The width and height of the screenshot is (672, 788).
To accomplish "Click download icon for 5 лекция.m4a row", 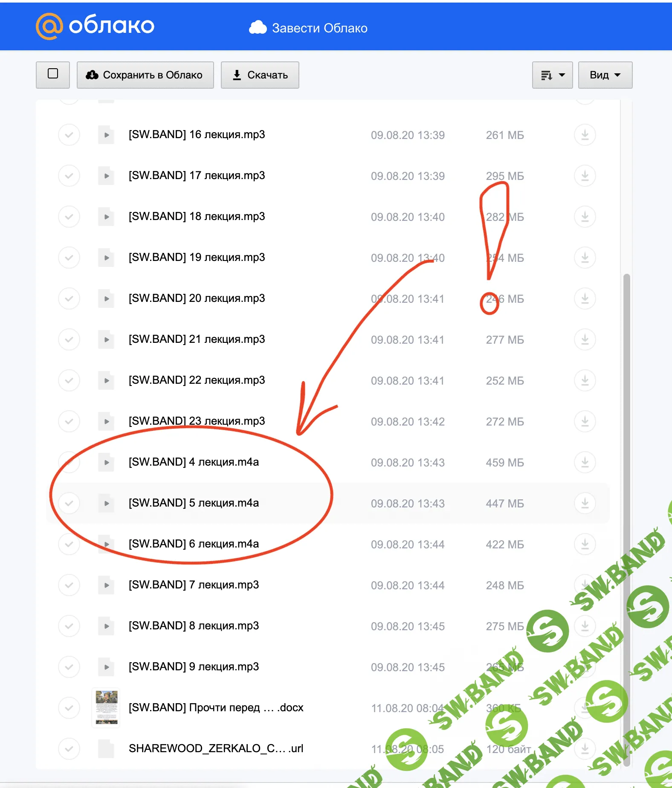I will click(x=585, y=504).
